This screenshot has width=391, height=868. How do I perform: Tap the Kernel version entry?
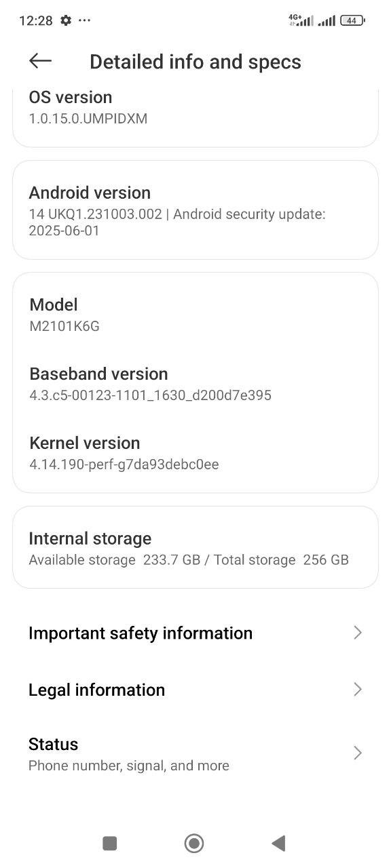coord(195,453)
